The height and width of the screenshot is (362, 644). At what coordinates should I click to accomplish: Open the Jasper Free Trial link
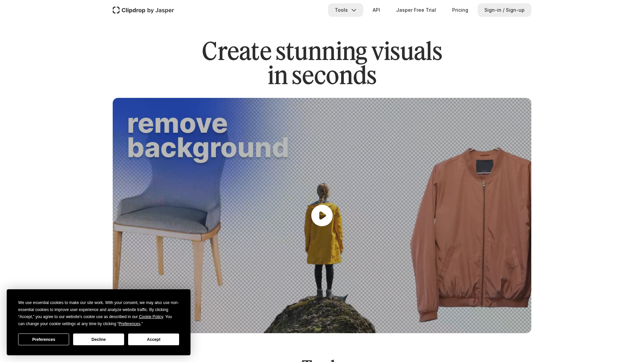pyautogui.click(x=416, y=10)
